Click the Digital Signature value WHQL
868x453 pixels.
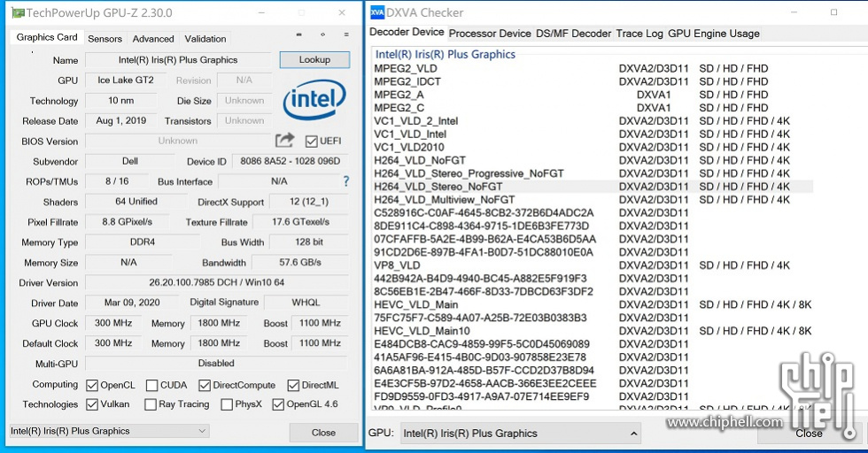point(306,303)
